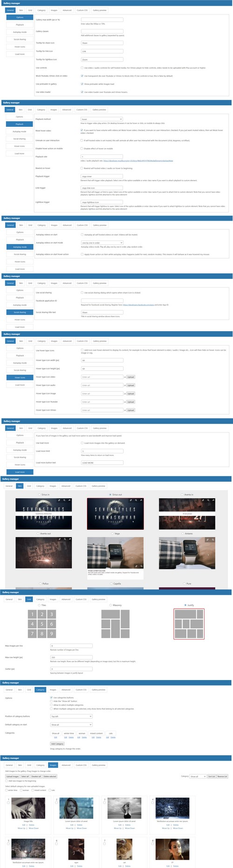Open Advanced tab in the Category panel

pyautogui.click(x=66, y=689)
